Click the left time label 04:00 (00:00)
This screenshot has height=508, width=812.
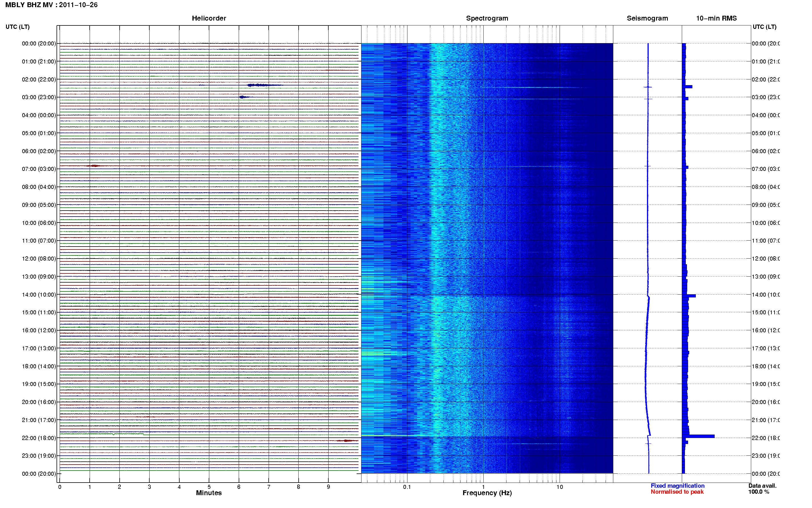(x=39, y=115)
